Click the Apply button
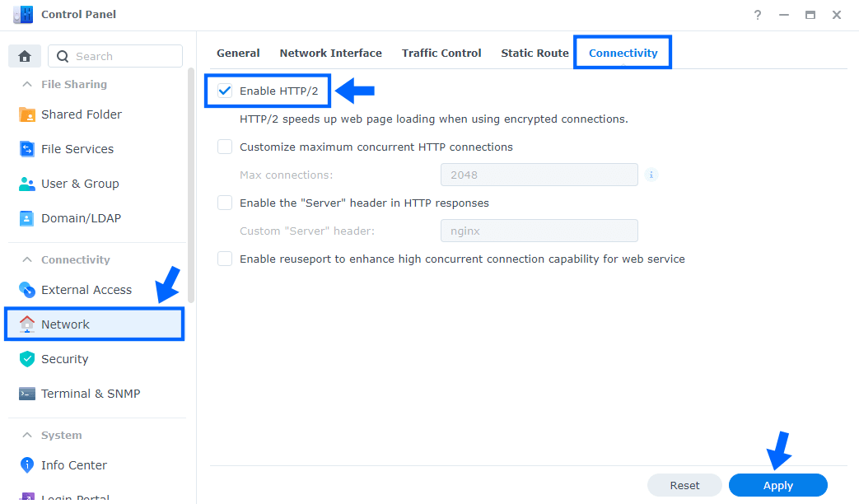The width and height of the screenshot is (859, 504). pos(777,485)
